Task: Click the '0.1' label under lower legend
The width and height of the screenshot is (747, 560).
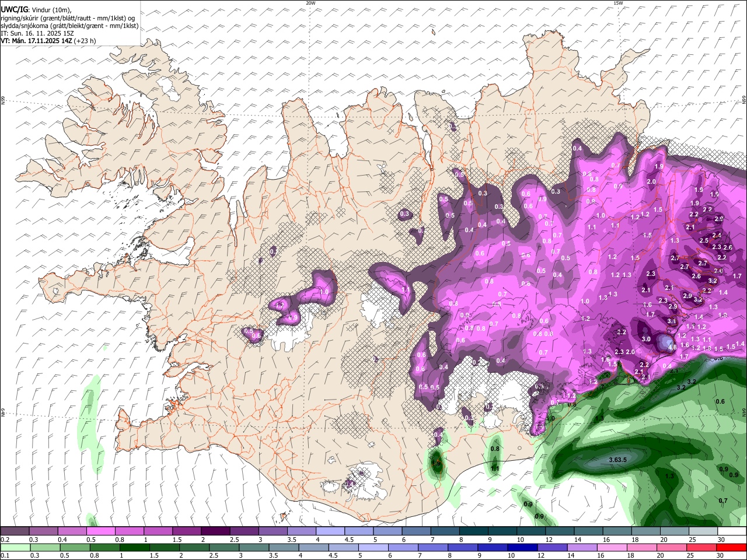Action: tap(5, 556)
